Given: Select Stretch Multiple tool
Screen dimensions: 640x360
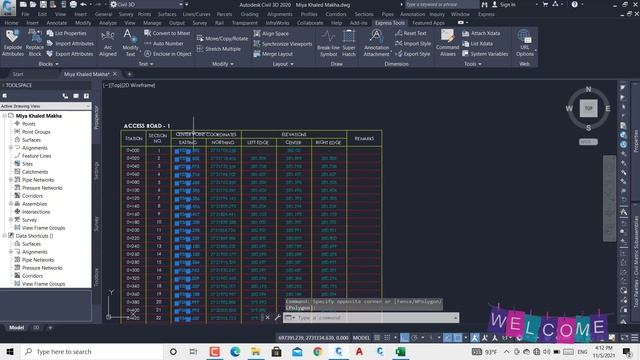Looking at the screenshot, I should click(x=219, y=49).
